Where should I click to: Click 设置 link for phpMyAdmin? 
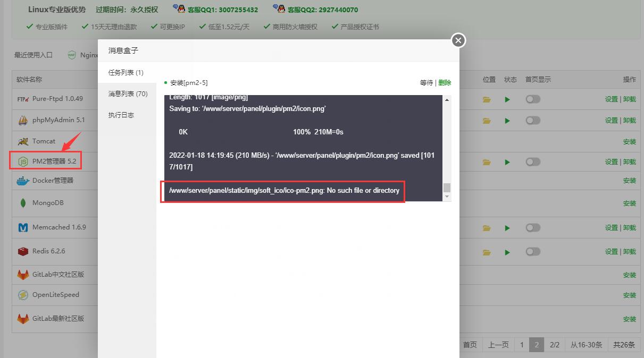(611, 121)
